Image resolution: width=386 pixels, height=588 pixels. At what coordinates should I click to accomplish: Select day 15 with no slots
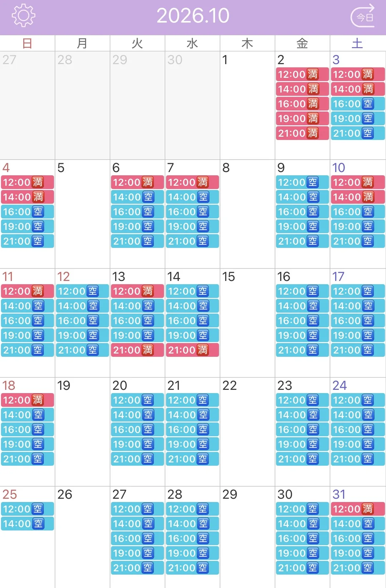[247, 323]
